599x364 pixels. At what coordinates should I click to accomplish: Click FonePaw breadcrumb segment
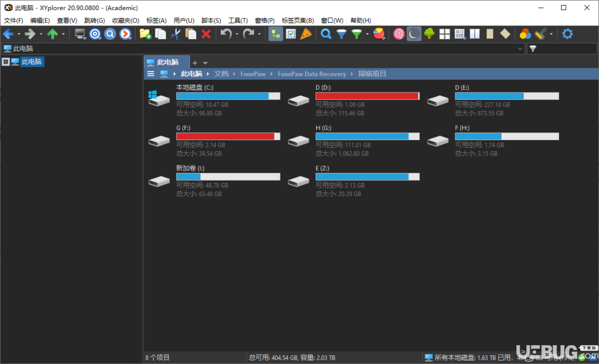pos(253,74)
